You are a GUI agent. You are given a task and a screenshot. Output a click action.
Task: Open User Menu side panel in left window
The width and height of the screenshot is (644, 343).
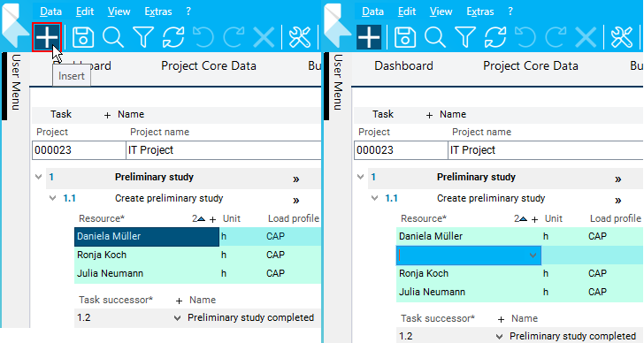(x=16, y=82)
